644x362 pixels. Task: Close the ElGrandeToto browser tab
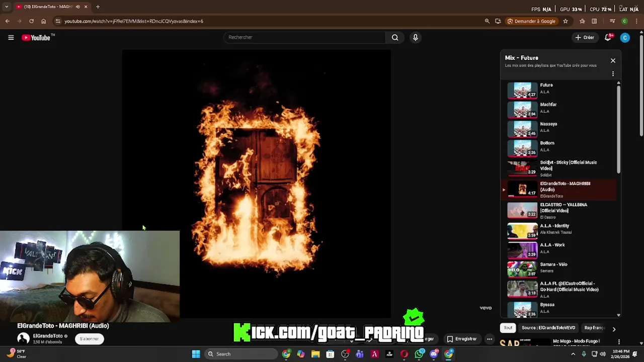tap(86, 7)
